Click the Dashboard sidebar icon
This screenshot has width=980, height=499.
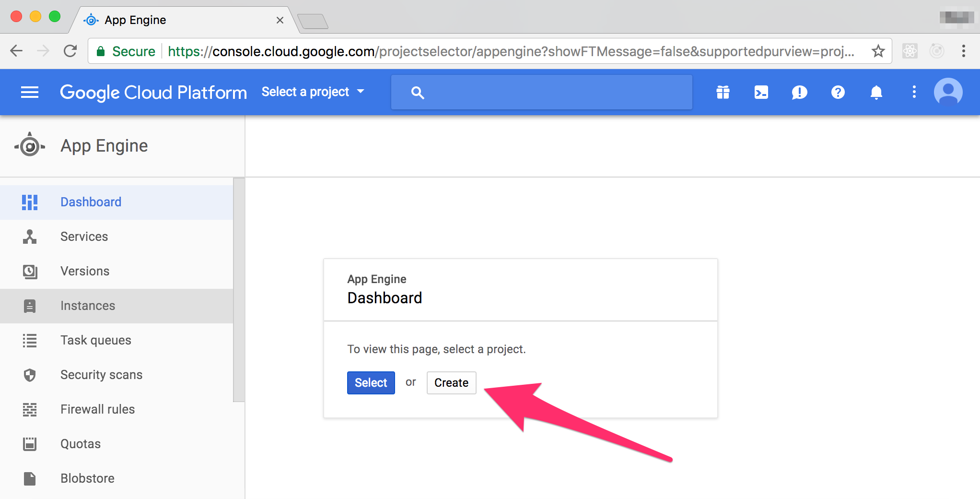30,202
